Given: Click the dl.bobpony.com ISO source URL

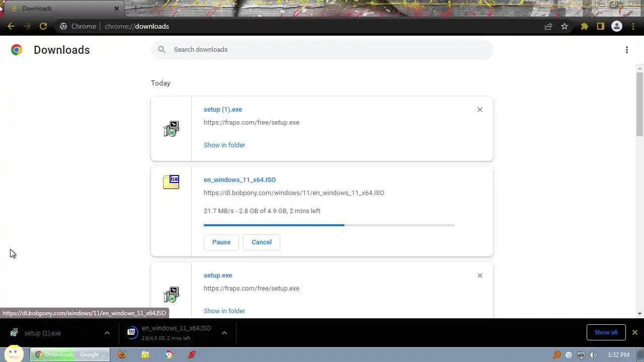Looking at the screenshot, I should pos(294,193).
